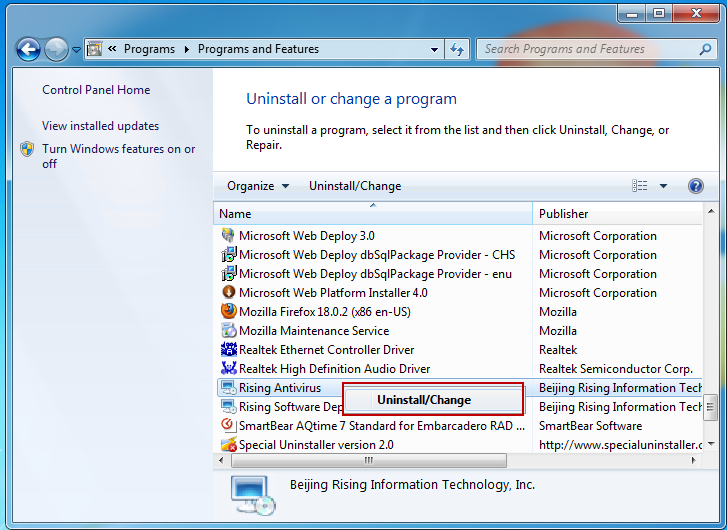
Task: Click the Web Platform Installer 4.0 icon
Action: tap(228, 293)
